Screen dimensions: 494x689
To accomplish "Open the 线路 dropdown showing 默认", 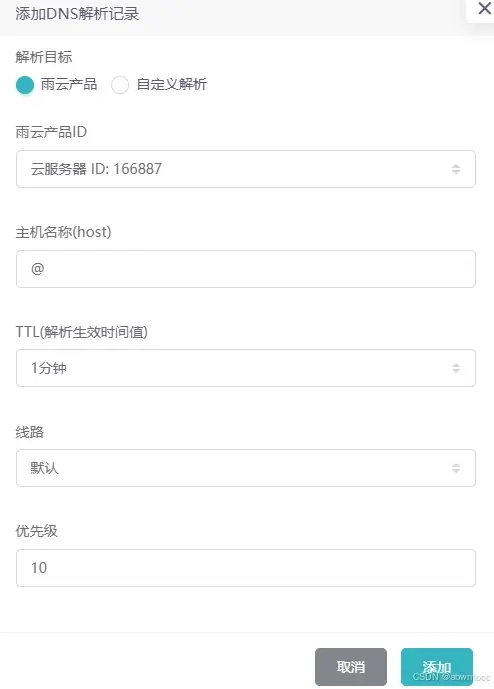I will (246, 468).
